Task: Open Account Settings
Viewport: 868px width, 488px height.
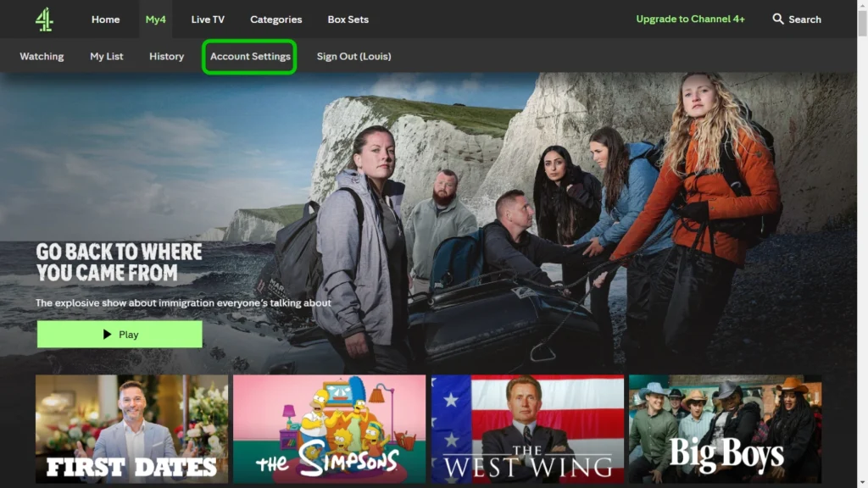Action: [x=250, y=57]
